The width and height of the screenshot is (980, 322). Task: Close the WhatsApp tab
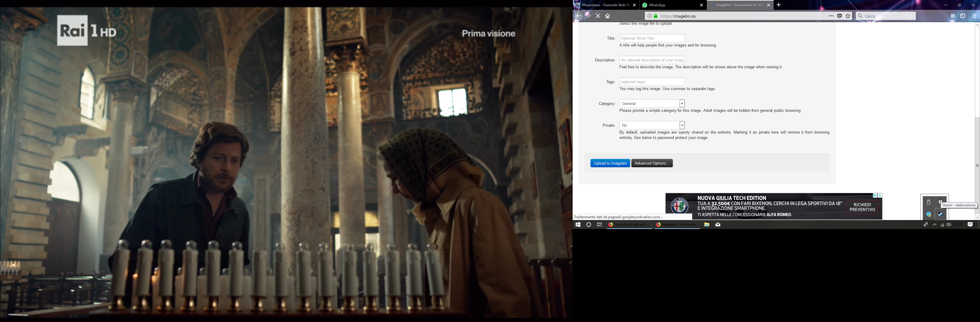701,5
